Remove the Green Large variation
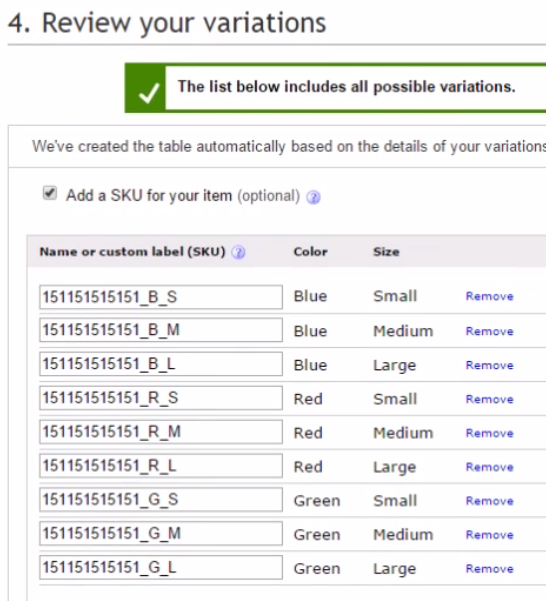546x601 pixels. coord(489,569)
